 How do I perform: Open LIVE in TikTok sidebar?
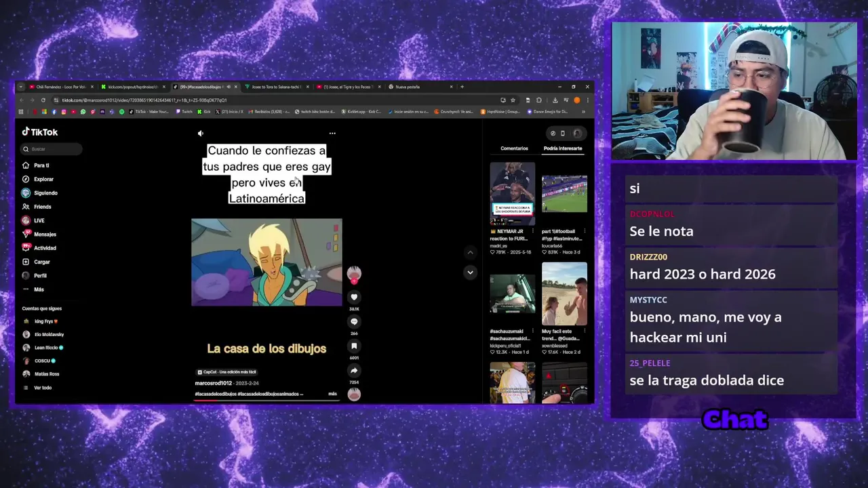click(x=33, y=220)
